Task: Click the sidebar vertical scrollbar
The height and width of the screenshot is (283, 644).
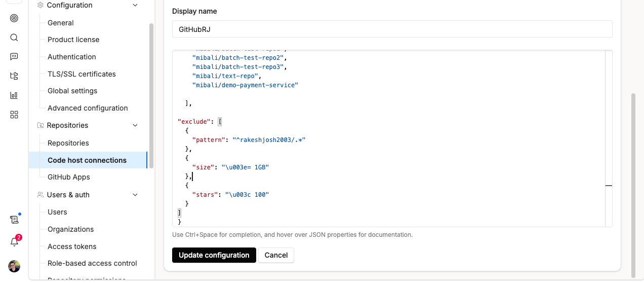Action: click(x=151, y=96)
